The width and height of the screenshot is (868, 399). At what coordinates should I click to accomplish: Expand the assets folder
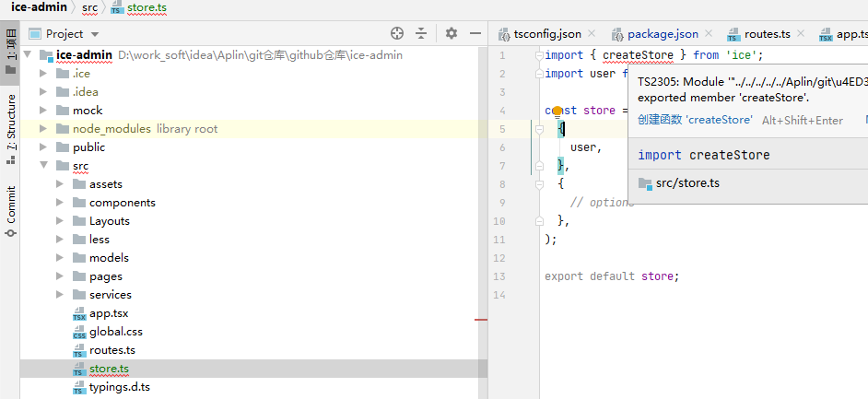(60, 184)
